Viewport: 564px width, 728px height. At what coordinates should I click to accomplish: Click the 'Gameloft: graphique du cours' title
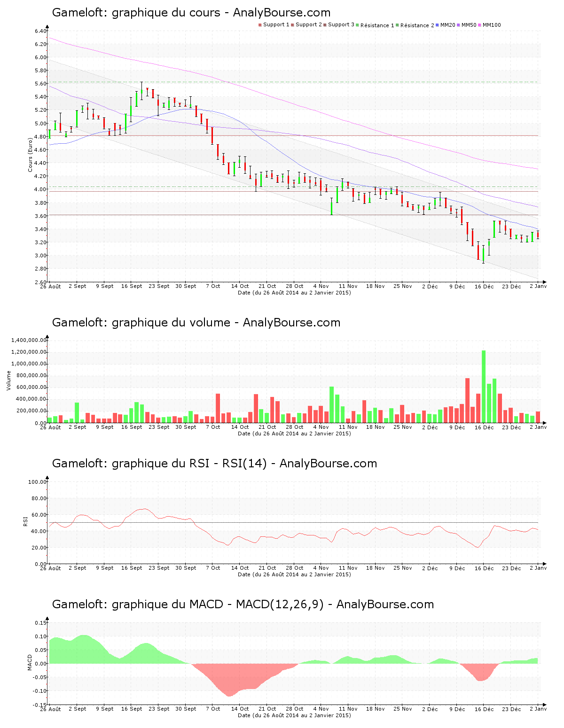pos(191,13)
